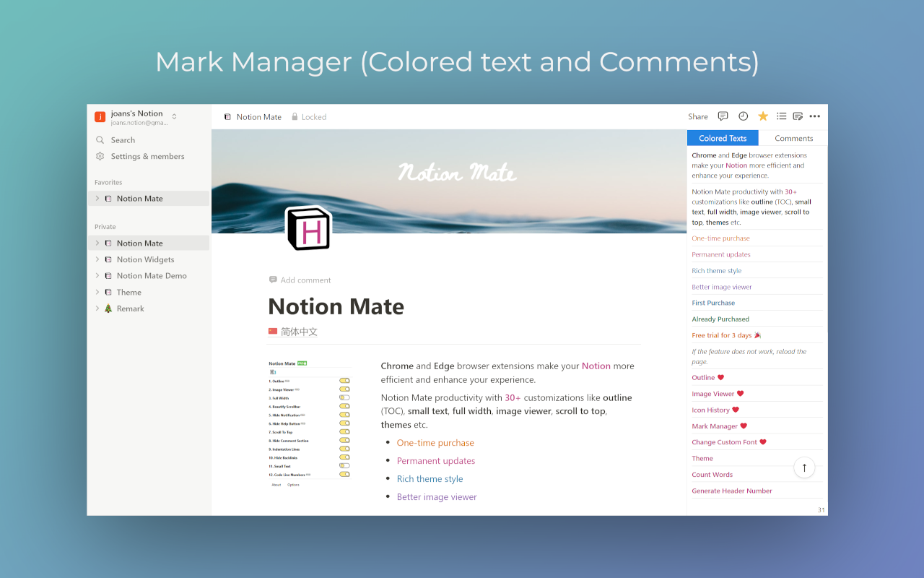The height and width of the screenshot is (578, 924).
Task: Toggle the star to unfavorite the page
Action: (762, 116)
